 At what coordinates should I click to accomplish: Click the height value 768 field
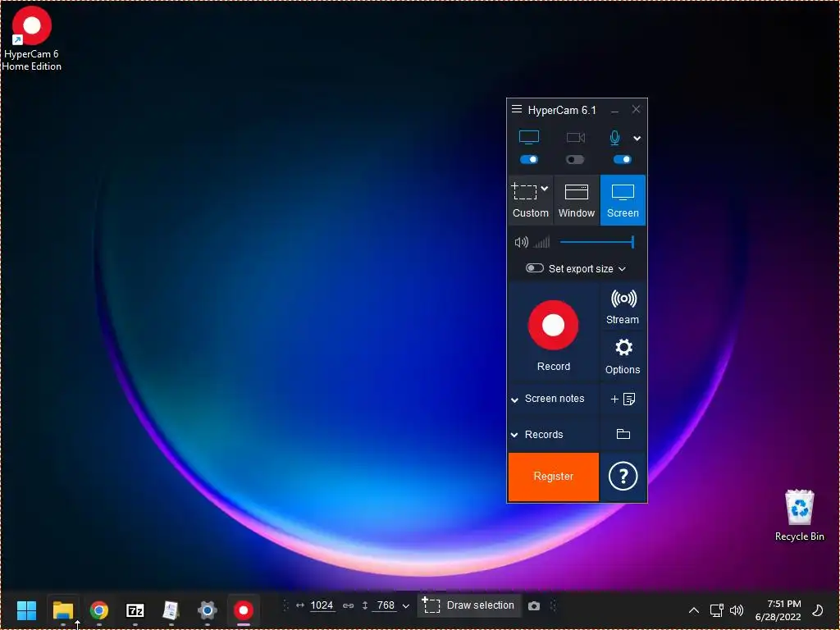pos(386,605)
